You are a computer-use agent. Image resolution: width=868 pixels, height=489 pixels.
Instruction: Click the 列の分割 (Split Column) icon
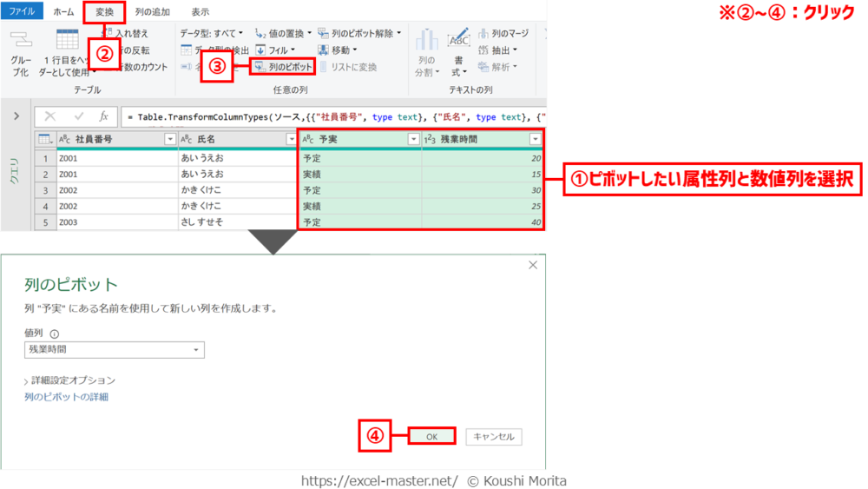[426, 41]
